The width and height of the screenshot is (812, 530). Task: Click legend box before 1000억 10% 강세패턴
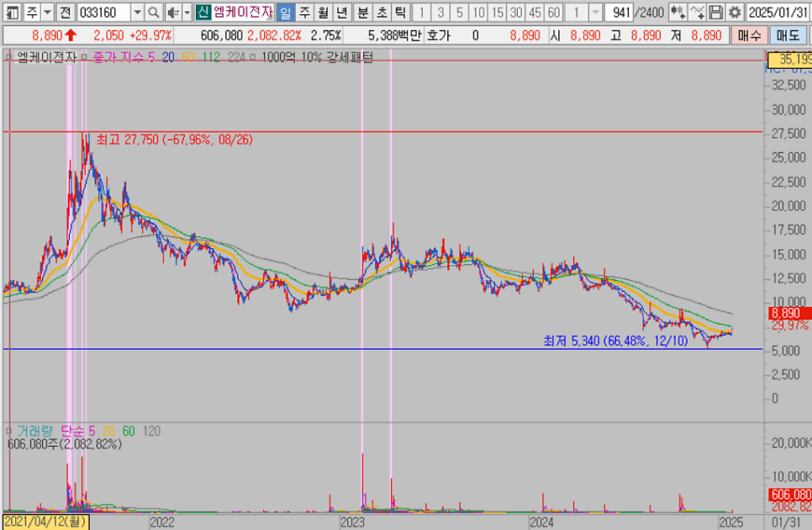click(253, 56)
